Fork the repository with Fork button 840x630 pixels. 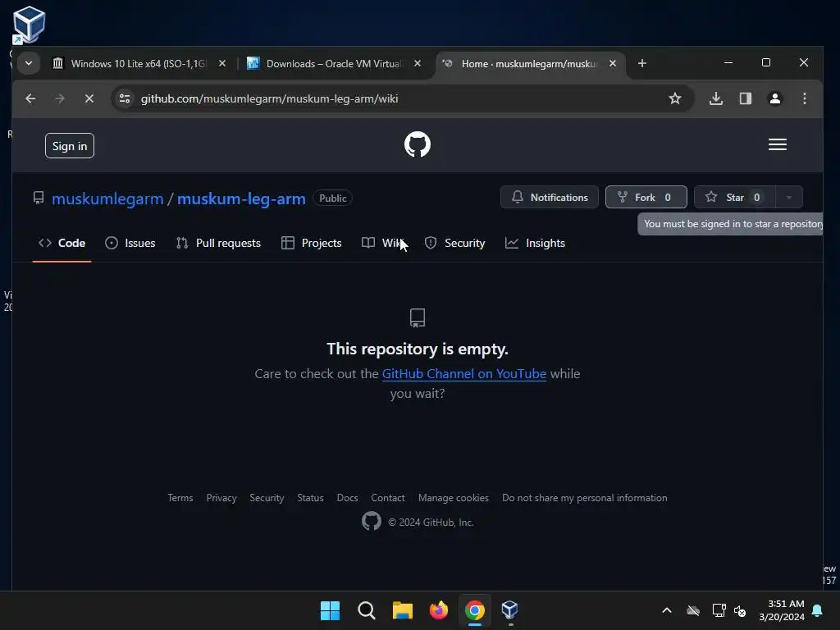(x=646, y=197)
